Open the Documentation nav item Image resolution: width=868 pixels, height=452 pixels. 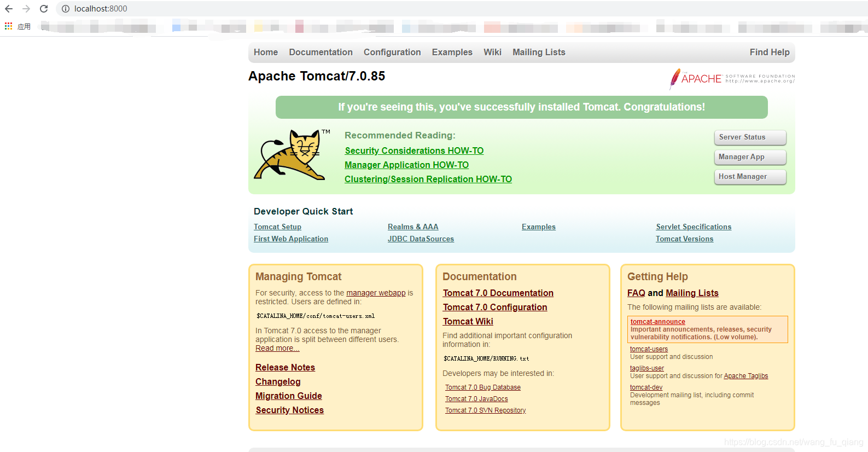click(x=321, y=53)
